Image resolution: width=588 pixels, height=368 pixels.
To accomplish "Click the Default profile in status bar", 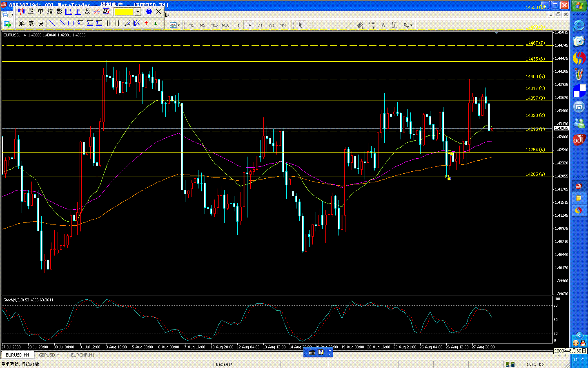I will (224, 364).
